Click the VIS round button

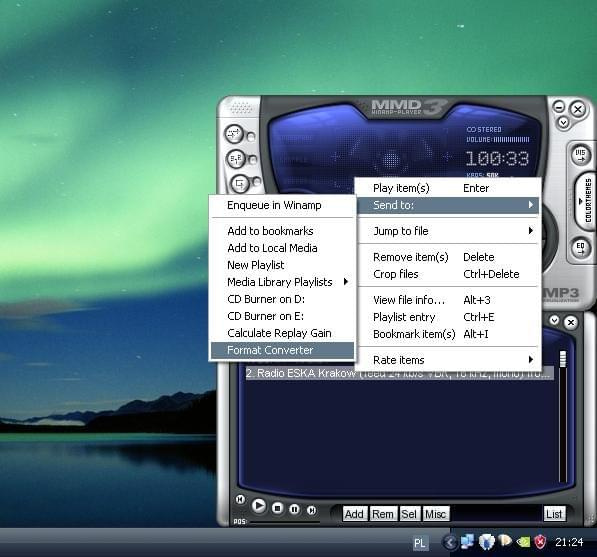point(581,155)
